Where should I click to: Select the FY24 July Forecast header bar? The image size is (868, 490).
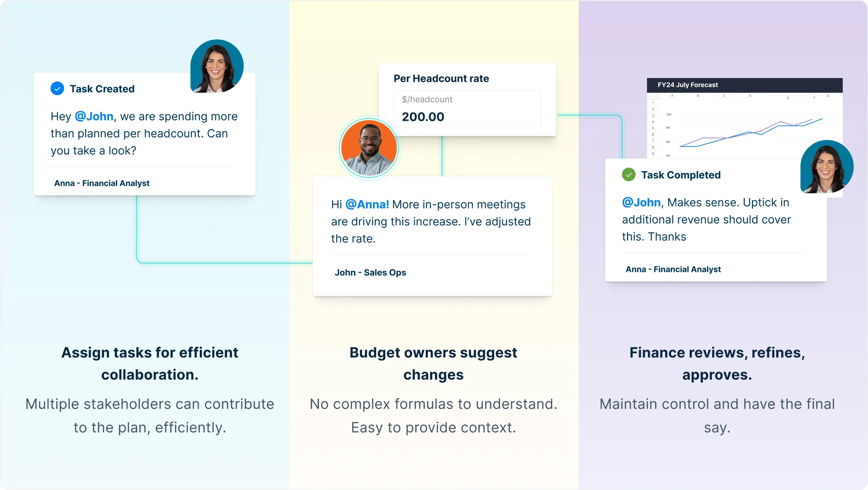coord(744,85)
